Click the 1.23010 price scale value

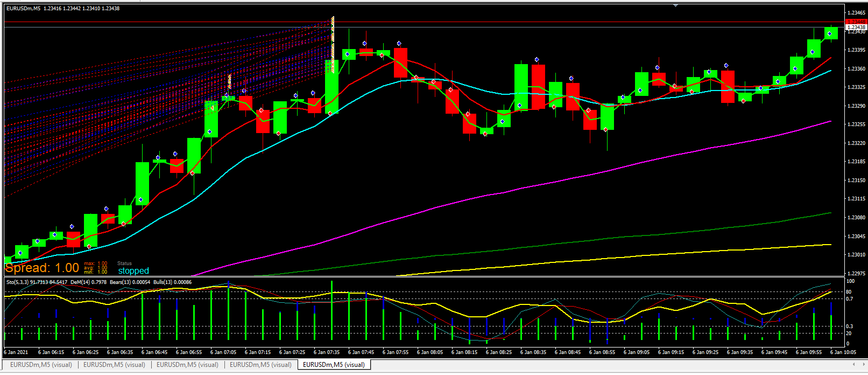856,255
